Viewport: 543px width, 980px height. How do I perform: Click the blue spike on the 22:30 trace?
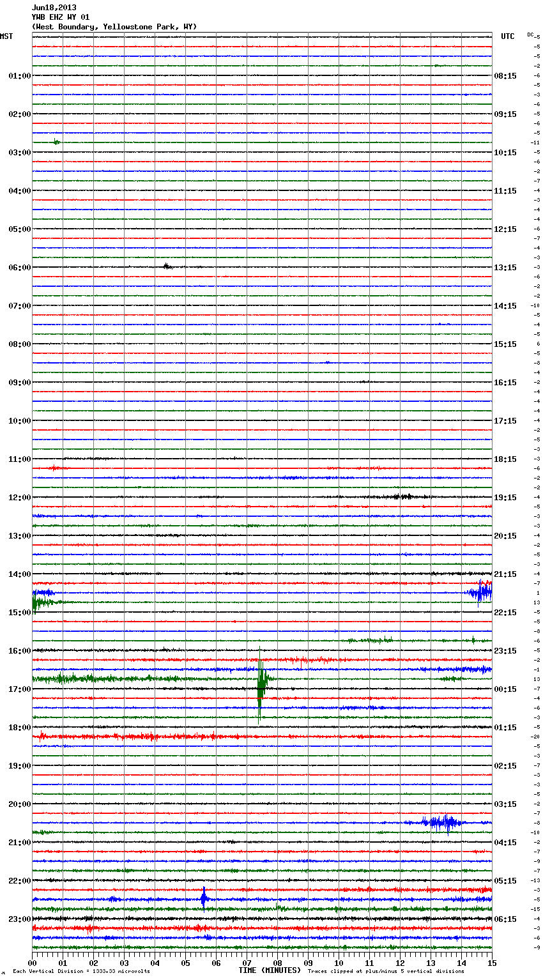[x=204, y=899]
